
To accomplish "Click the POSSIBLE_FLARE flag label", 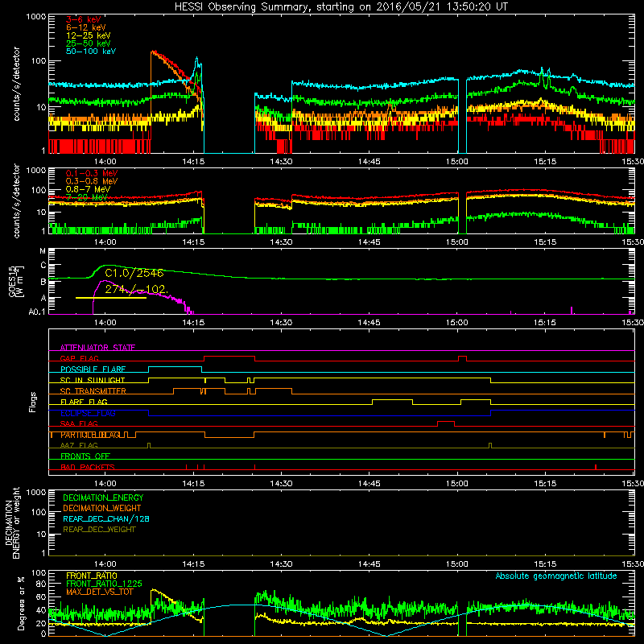I will (x=93, y=369).
